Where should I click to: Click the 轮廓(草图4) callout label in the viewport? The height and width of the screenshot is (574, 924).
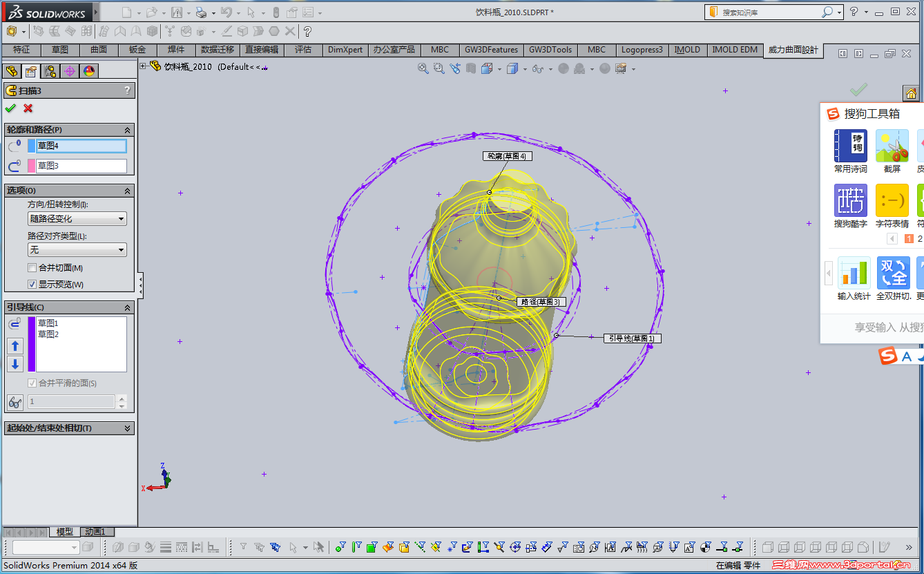[508, 156]
